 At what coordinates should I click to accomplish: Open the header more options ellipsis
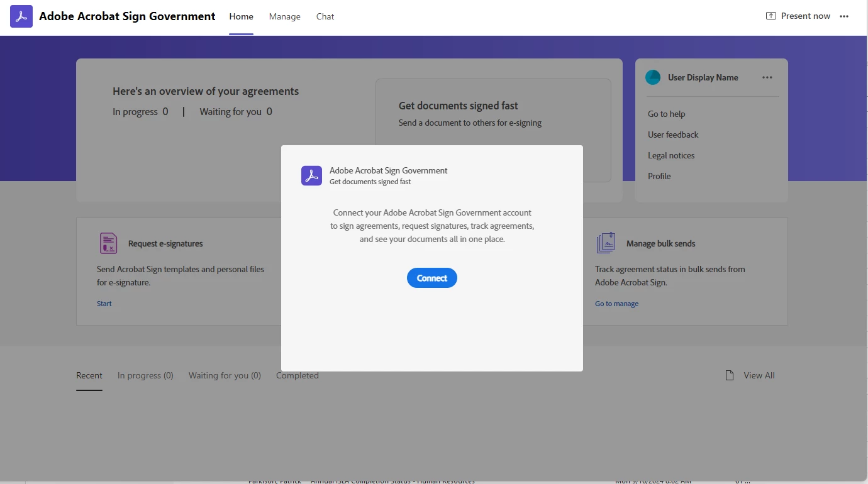[x=844, y=16]
